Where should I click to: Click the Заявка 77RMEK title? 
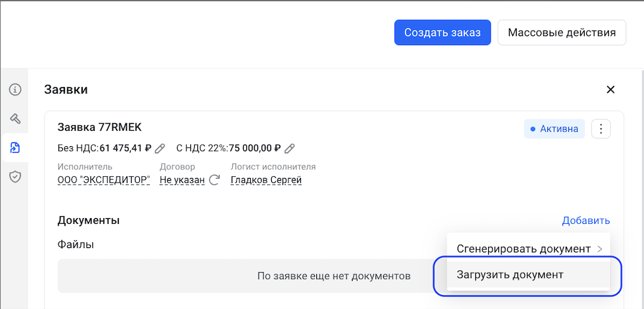point(99,127)
